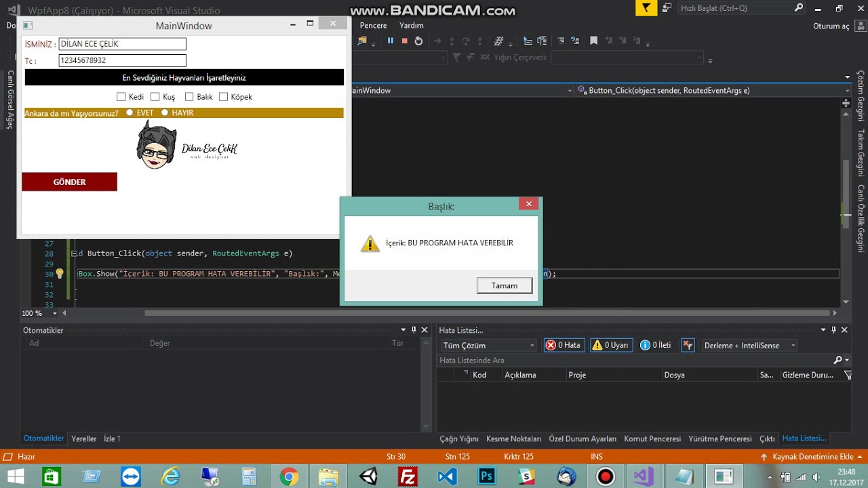
Task: Click the lightbulb quick actions icon
Action: click(59, 274)
